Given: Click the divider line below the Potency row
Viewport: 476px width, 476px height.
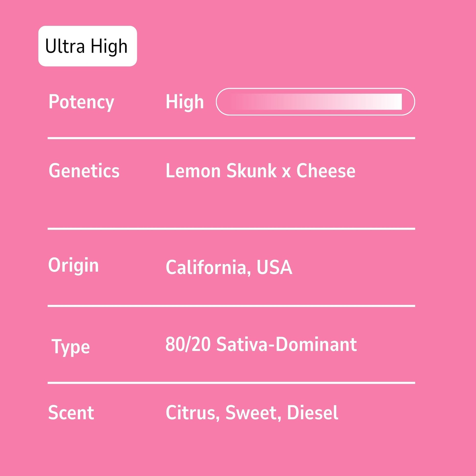Looking at the screenshot, I should 231,138.
